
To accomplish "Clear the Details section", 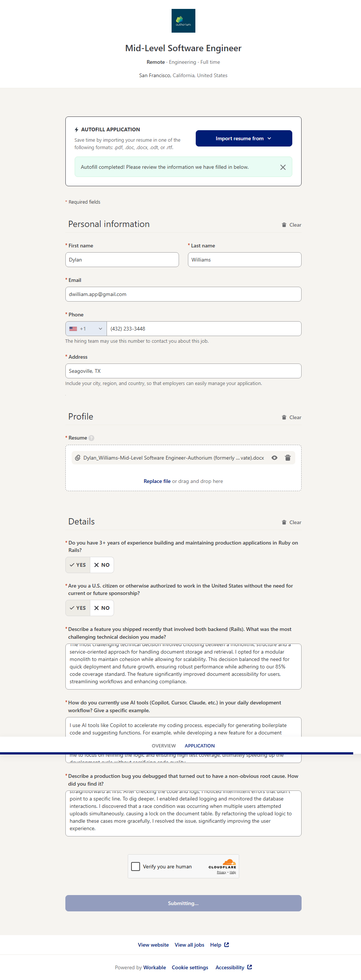I will click(291, 522).
